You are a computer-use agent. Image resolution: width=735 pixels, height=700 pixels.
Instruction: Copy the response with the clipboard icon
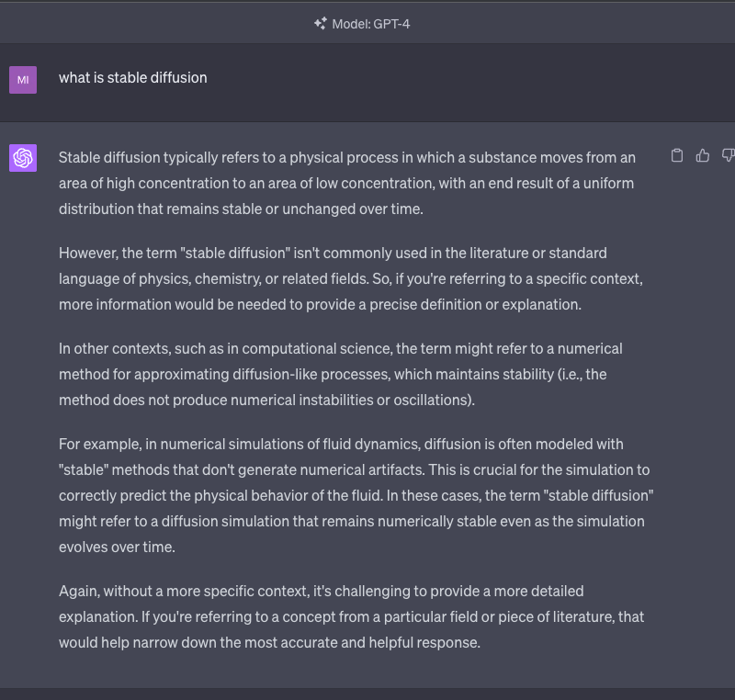pyautogui.click(x=677, y=155)
